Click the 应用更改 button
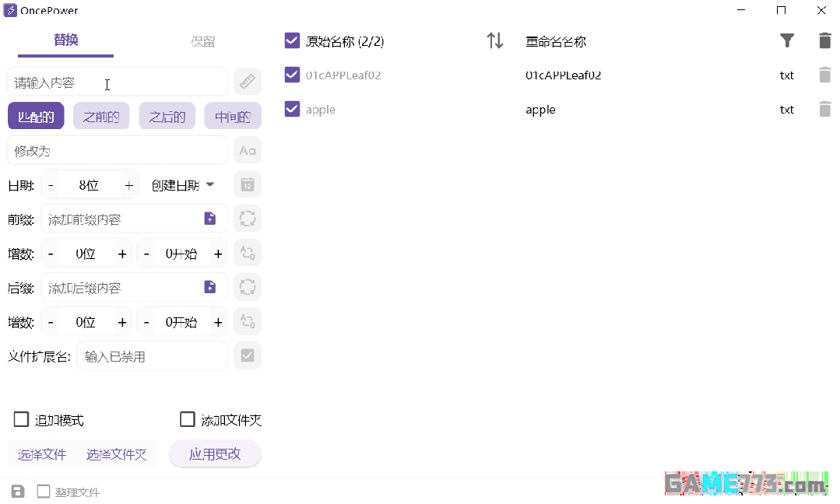 pyautogui.click(x=215, y=455)
